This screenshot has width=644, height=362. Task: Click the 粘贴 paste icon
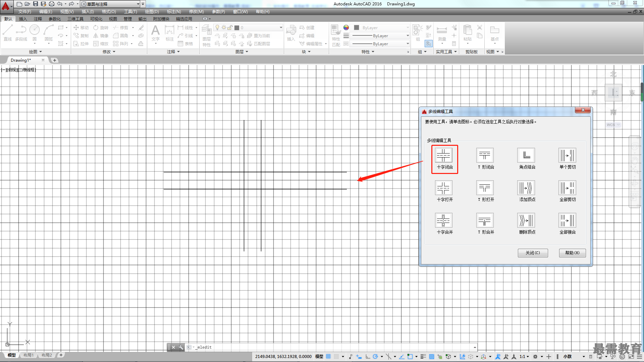coord(468,33)
